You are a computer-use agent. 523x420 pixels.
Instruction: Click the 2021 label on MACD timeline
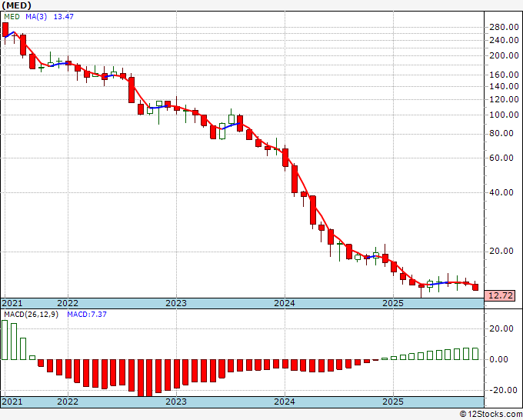coord(12,402)
